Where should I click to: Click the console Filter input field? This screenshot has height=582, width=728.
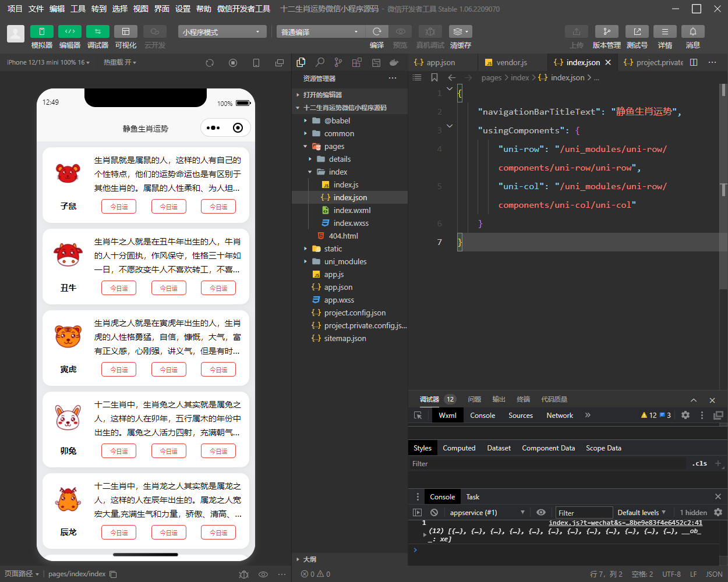click(x=584, y=513)
